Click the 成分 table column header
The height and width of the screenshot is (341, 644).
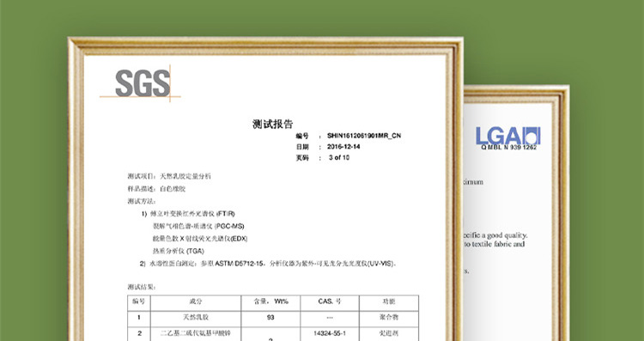[x=196, y=301]
